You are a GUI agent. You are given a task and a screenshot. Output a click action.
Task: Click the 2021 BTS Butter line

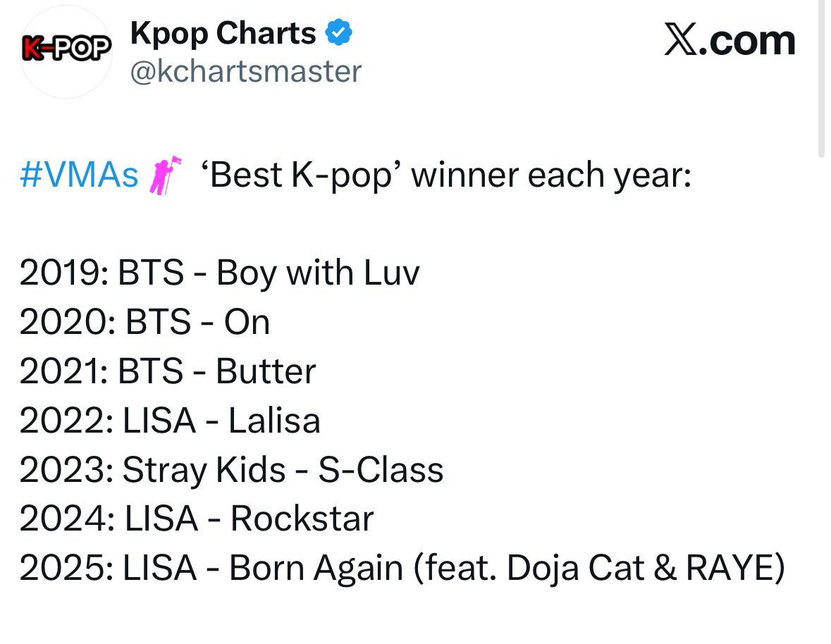[x=168, y=371]
